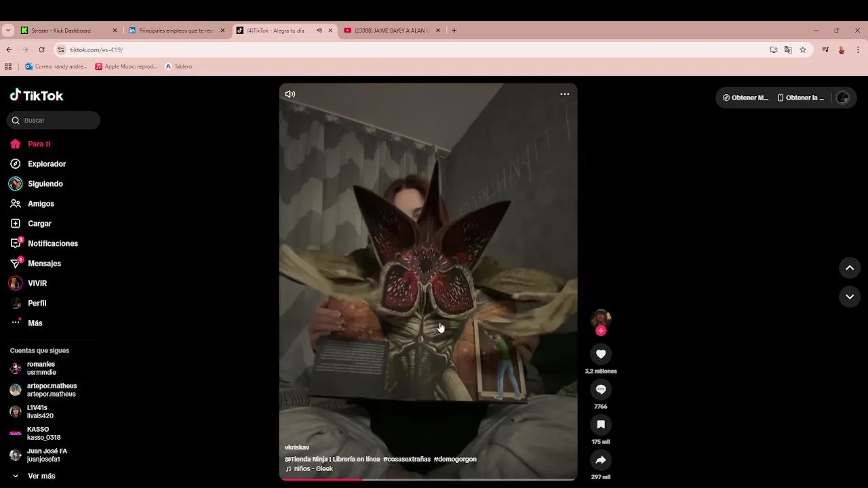Image resolution: width=868 pixels, height=488 pixels.
Task: Open the romanies followed account
Action: click(x=42, y=368)
